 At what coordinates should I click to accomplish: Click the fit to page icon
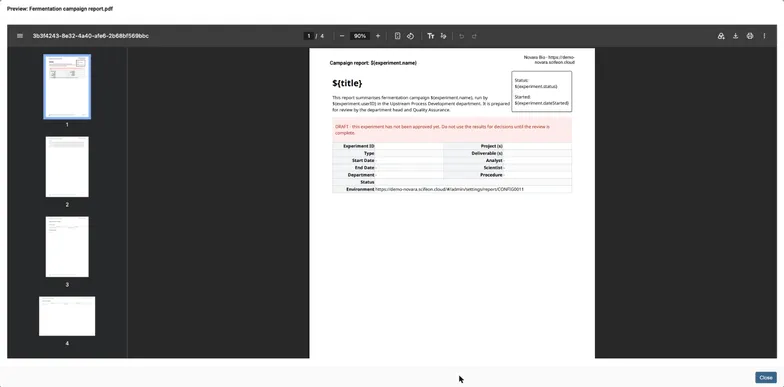tap(398, 36)
